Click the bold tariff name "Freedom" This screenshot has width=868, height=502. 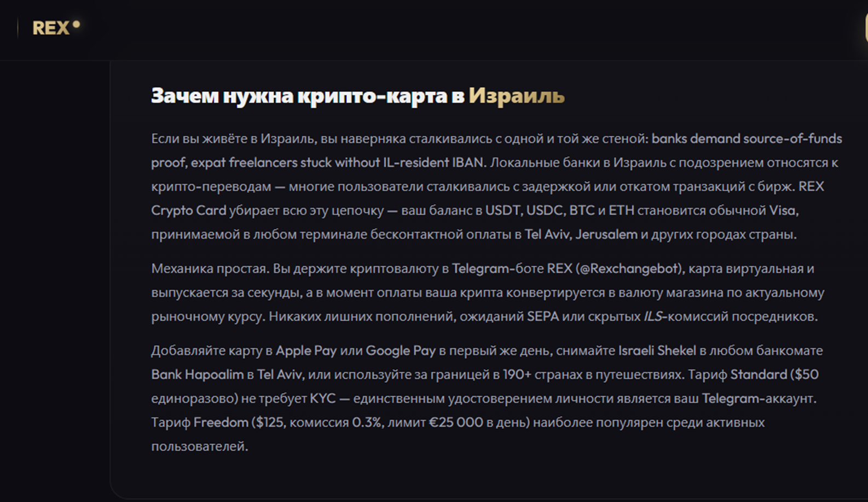point(221,422)
